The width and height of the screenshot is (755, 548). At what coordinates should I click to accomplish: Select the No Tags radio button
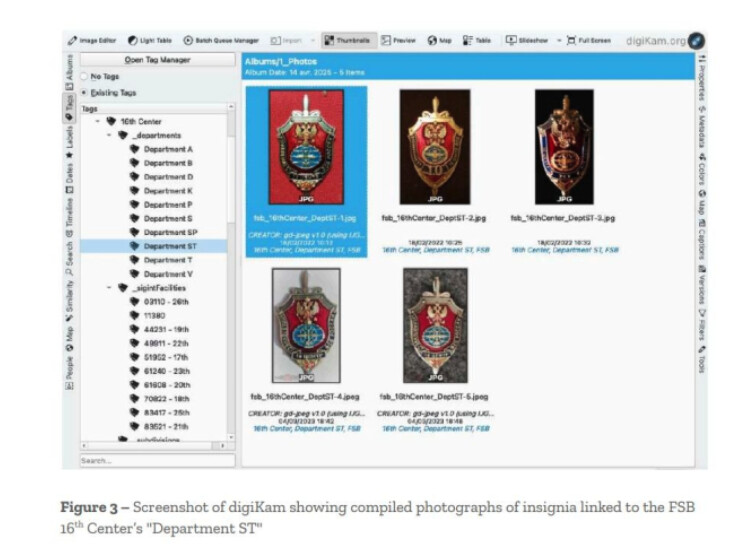coord(84,76)
